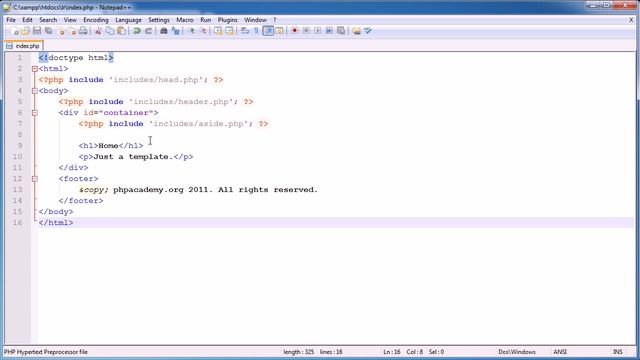Click the Save Recorded Macro icon
This screenshot has width=640, height=360.
click(341, 31)
